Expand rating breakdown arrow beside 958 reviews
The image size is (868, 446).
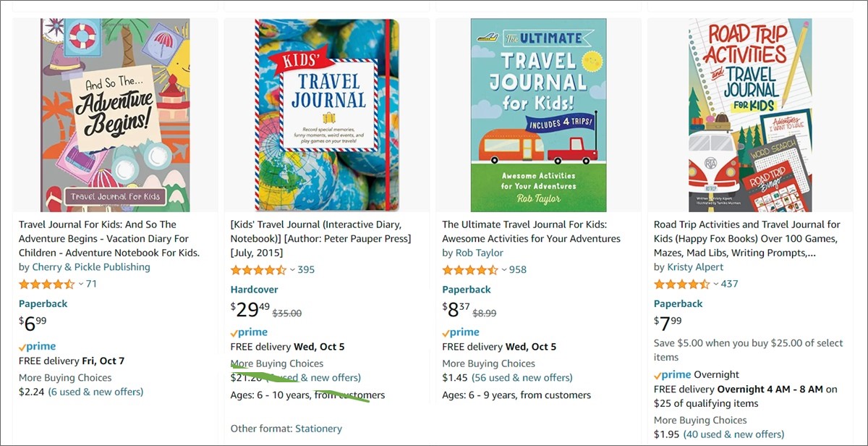click(x=504, y=270)
